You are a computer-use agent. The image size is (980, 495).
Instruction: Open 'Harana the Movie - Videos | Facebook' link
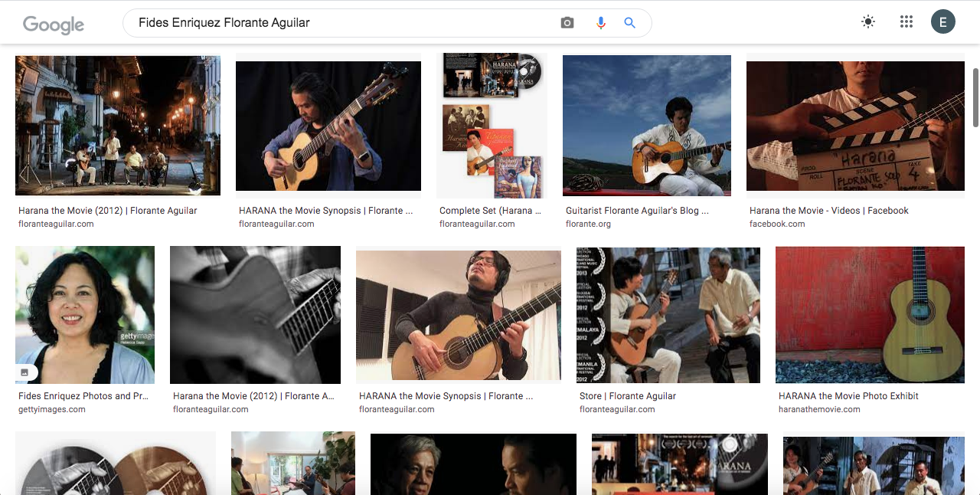828,211
